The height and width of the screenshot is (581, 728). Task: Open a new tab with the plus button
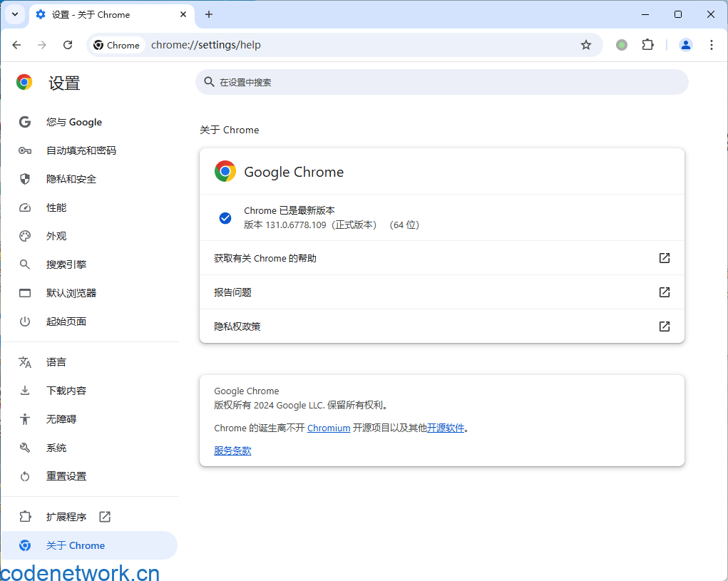[209, 14]
